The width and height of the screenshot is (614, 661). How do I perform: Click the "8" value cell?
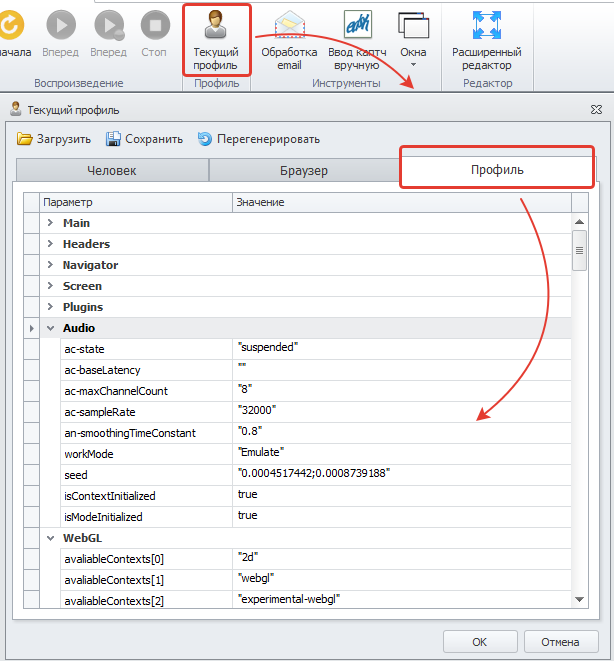click(402, 391)
